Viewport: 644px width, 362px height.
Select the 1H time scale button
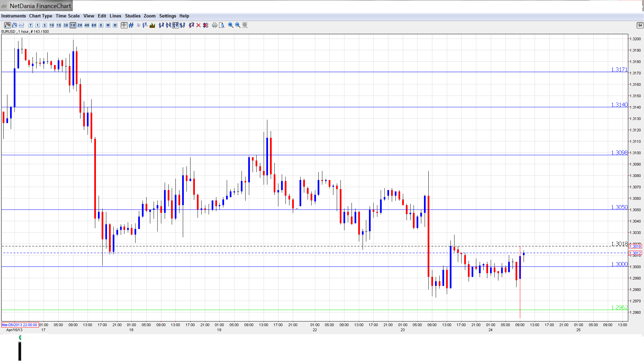73,25
